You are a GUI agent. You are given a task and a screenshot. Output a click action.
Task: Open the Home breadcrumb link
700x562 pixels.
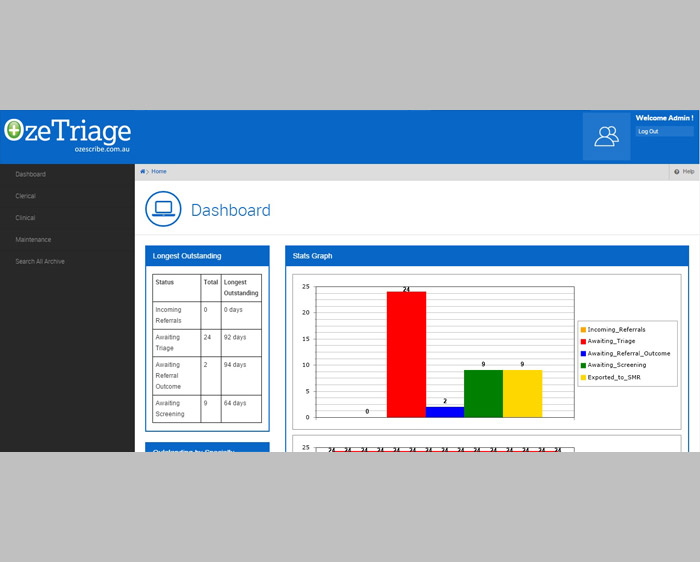(159, 172)
